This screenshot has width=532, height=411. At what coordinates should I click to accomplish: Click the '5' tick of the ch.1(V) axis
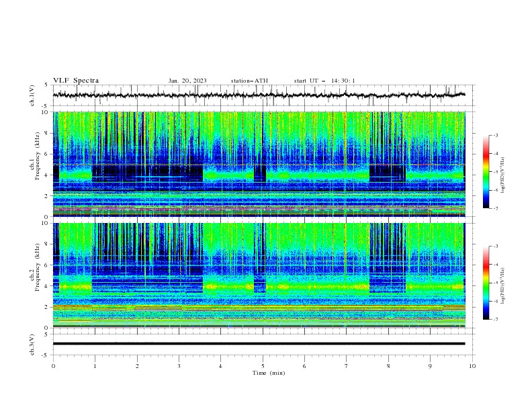(46, 85)
